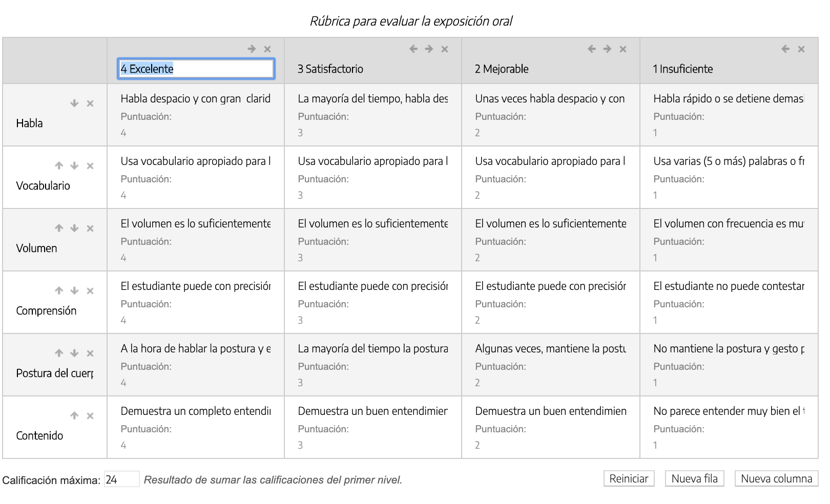The image size is (830, 504).
Task: Delete the "Habla" row
Action: click(90, 103)
